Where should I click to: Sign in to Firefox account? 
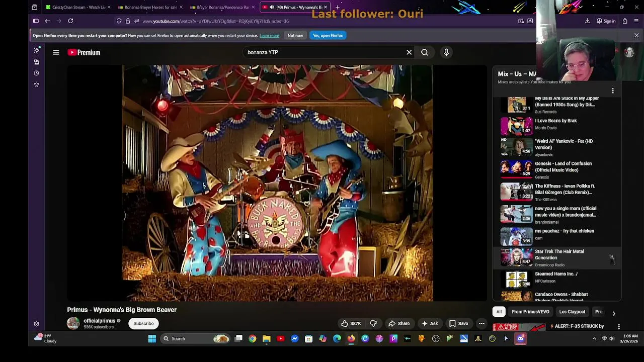tap(606, 21)
